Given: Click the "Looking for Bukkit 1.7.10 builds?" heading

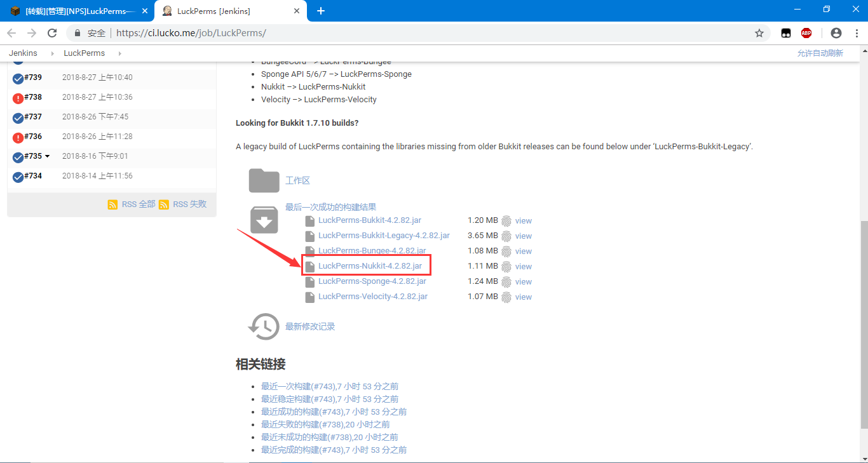Looking at the screenshot, I should tap(297, 123).
